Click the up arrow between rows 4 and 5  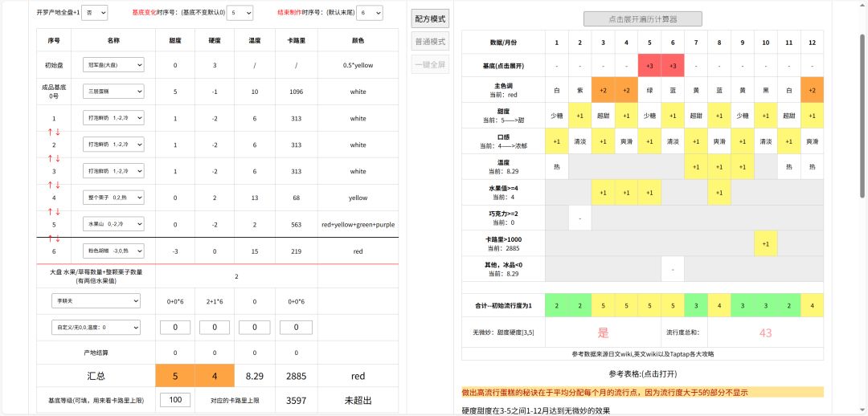pyautogui.click(x=50, y=211)
